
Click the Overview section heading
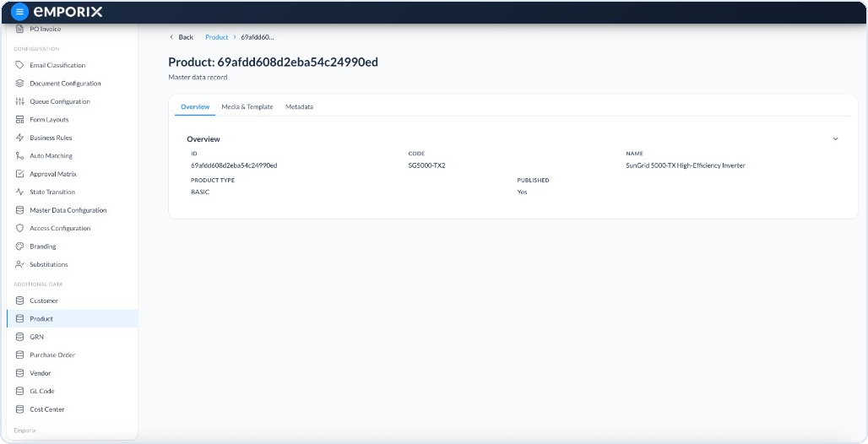coord(203,139)
